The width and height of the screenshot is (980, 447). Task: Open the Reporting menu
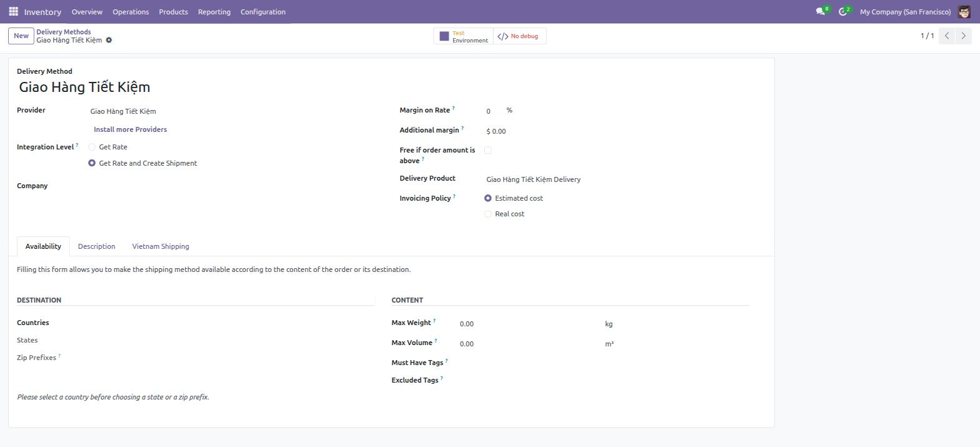coord(214,12)
